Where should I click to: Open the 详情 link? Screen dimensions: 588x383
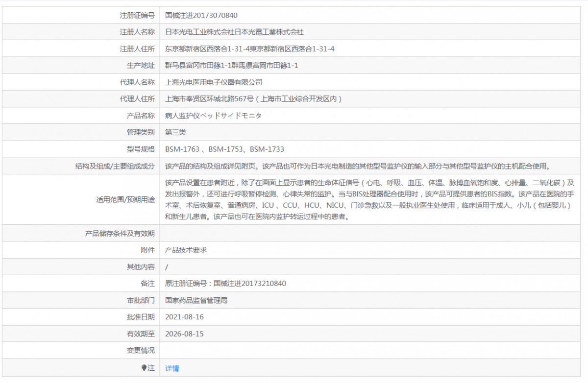point(172,368)
